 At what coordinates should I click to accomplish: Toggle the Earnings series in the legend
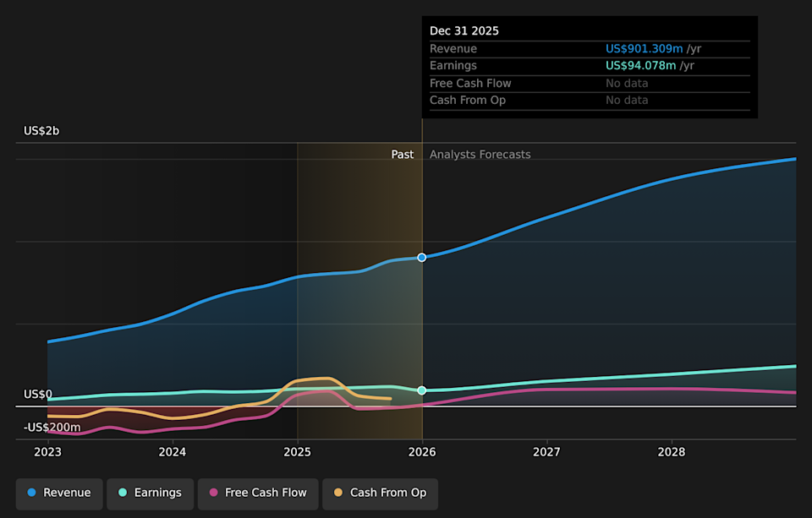(x=149, y=493)
